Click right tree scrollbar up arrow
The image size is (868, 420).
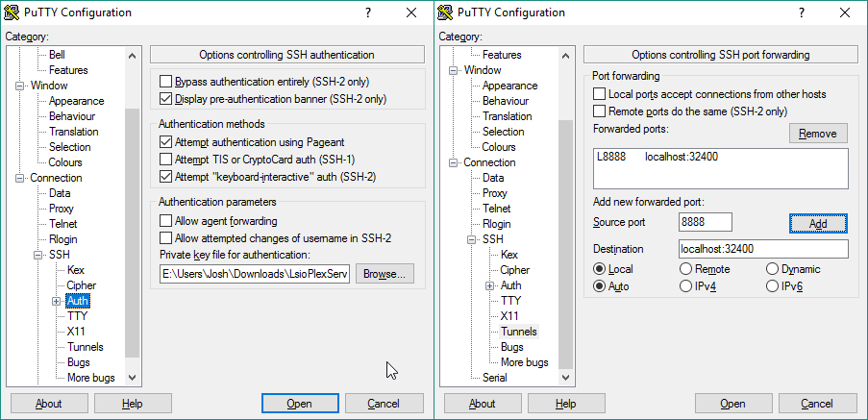coord(565,56)
